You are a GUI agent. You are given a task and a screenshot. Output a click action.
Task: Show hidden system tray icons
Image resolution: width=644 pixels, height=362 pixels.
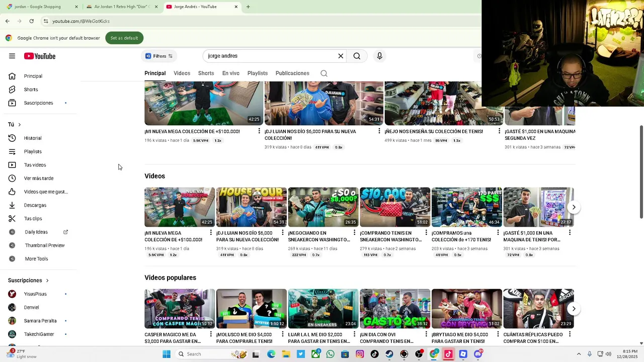[x=579, y=354]
